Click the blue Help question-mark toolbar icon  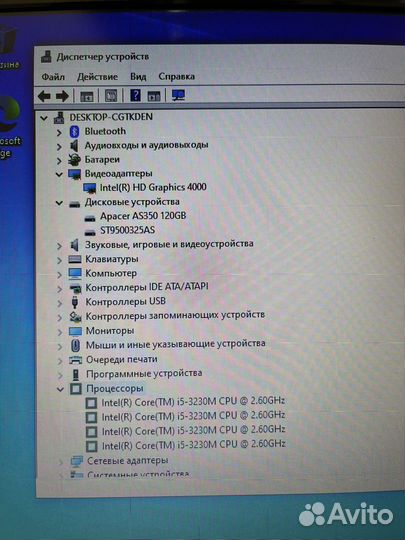(x=135, y=95)
